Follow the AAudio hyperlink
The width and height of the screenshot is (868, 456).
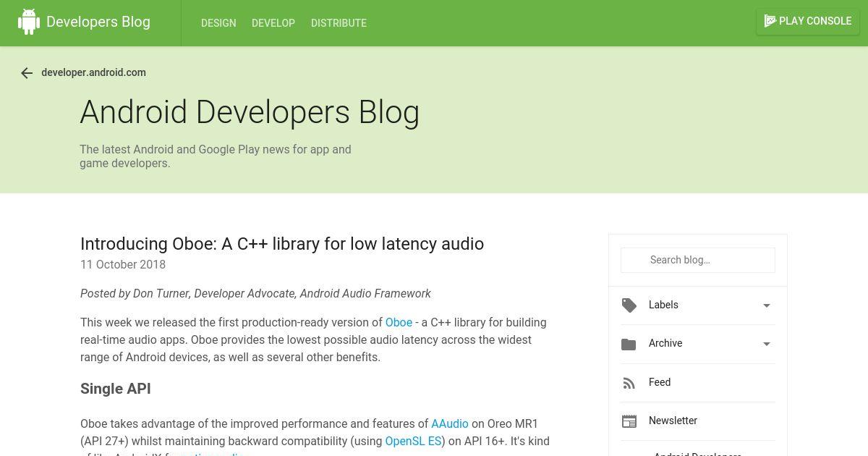point(450,423)
